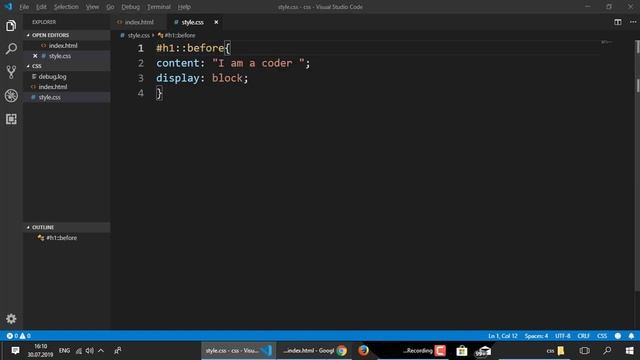640x360 pixels.
Task: Change language mode via CSS status item
Action: coord(602,336)
